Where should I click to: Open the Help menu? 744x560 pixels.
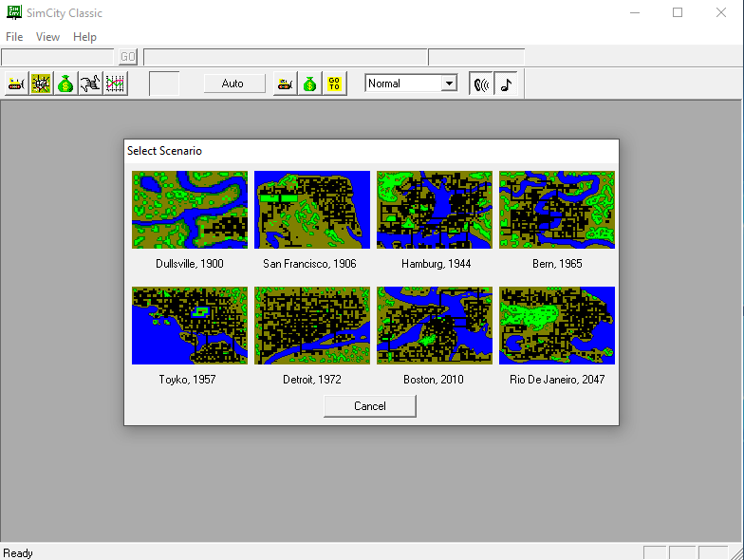pos(84,37)
